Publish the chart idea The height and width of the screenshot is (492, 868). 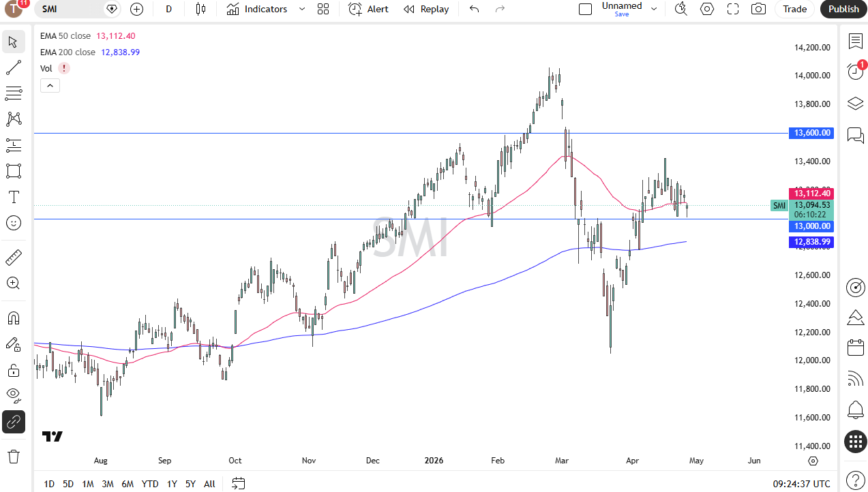[x=843, y=9]
